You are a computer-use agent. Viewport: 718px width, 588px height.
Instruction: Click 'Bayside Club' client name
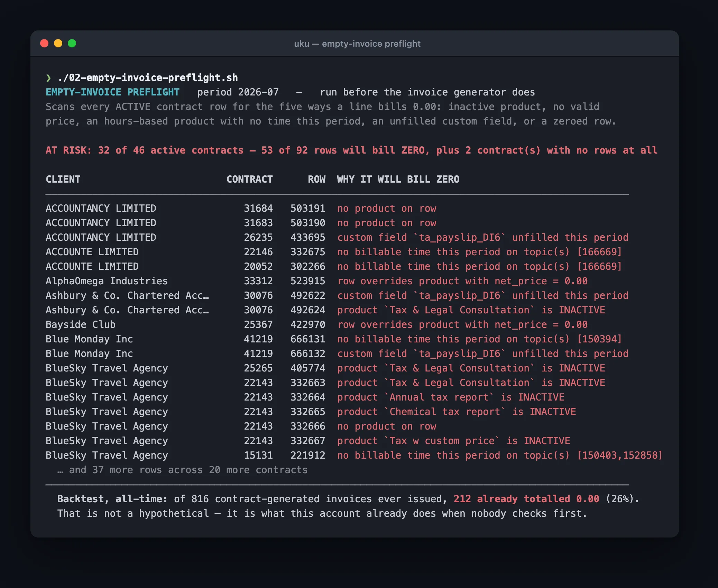81,324
